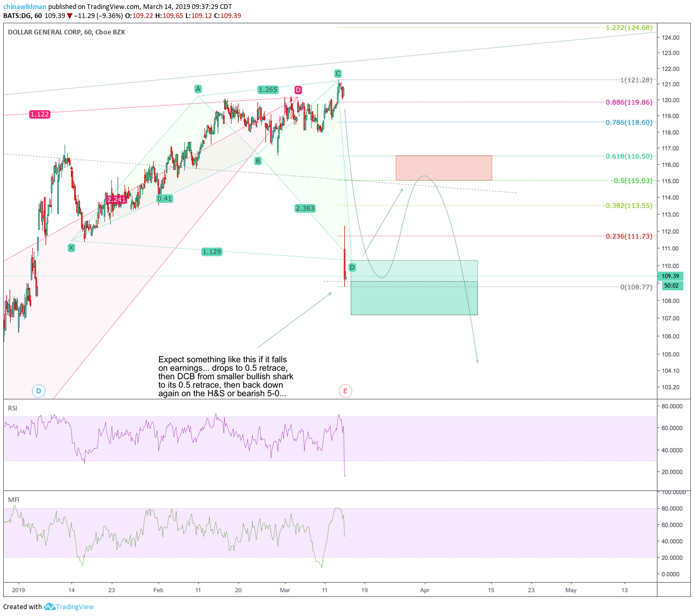Click the MFI indicator label
Image resolution: width=694 pixels, height=616 pixels.
[x=13, y=499]
